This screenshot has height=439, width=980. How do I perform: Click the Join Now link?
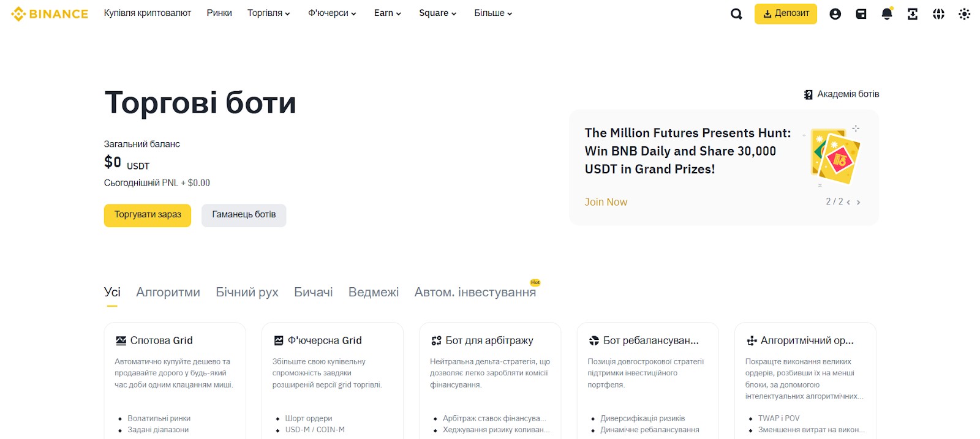(x=606, y=202)
